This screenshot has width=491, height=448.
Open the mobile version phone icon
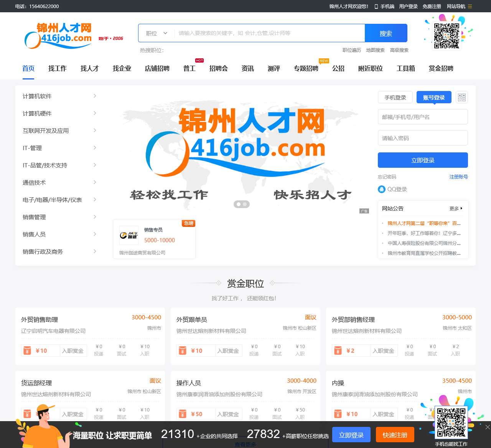[376, 6]
